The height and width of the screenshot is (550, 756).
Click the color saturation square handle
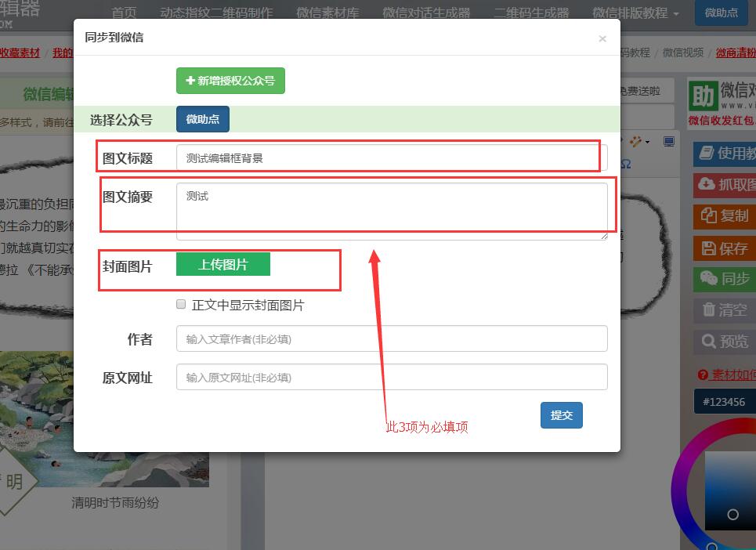pos(732,514)
